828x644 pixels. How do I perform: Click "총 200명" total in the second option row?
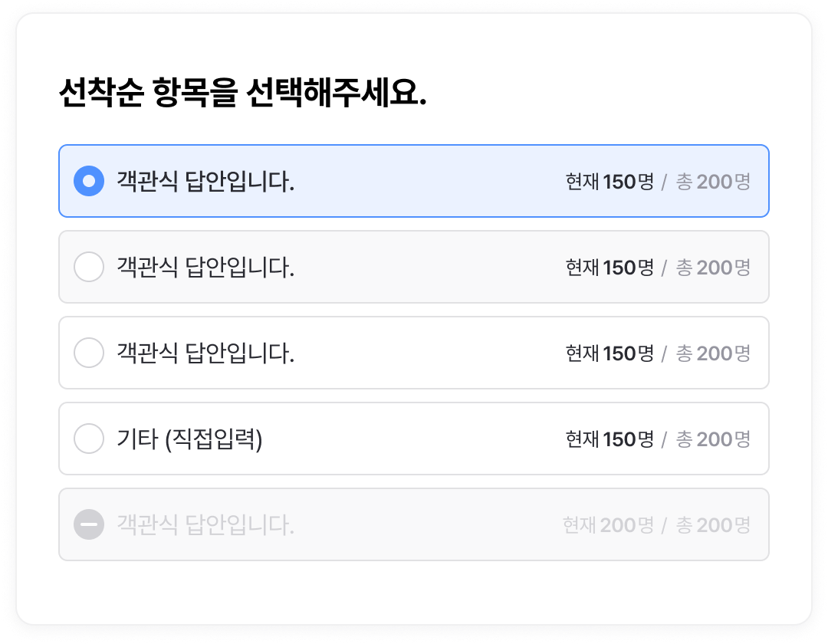pos(713,268)
